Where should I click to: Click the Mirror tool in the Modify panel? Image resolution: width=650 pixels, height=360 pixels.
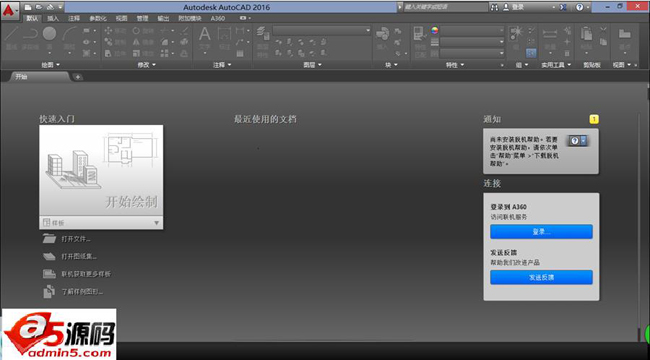coord(143,42)
